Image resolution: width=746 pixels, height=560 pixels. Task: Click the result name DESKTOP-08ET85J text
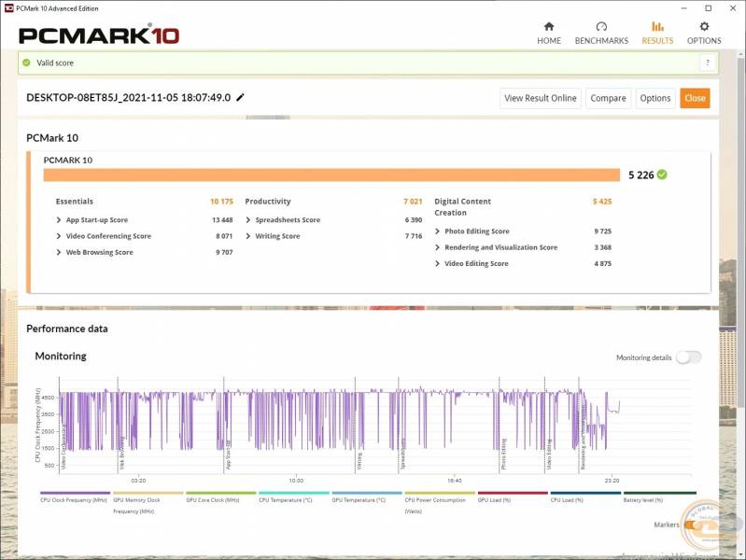pyautogui.click(x=129, y=98)
